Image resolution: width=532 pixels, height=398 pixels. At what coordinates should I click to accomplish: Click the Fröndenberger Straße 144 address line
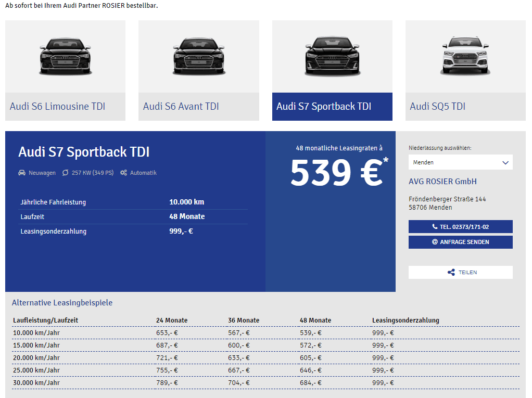447,199
